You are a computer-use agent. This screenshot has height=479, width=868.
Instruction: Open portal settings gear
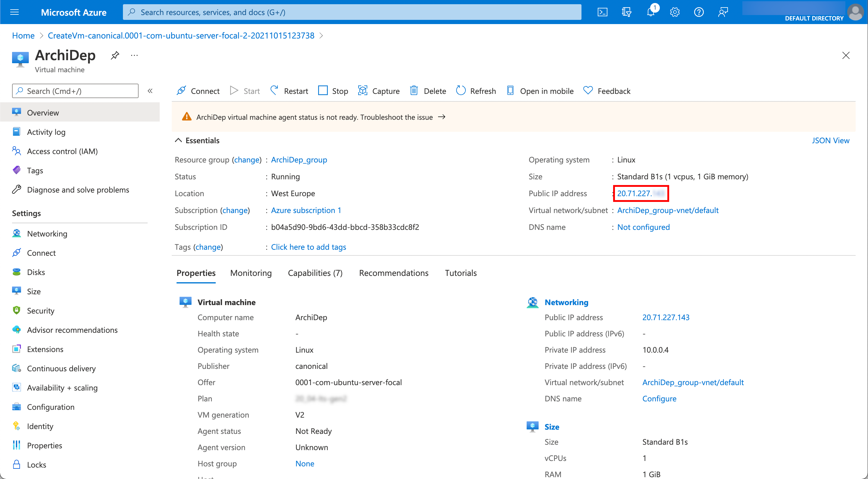tap(675, 12)
